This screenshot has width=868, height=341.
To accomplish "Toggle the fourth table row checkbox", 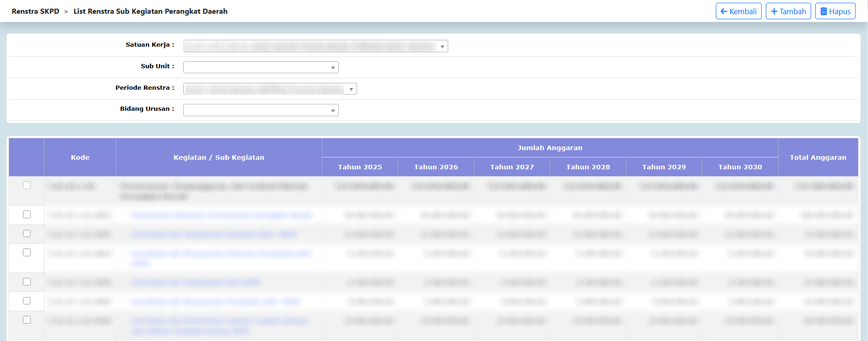I will [27, 253].
